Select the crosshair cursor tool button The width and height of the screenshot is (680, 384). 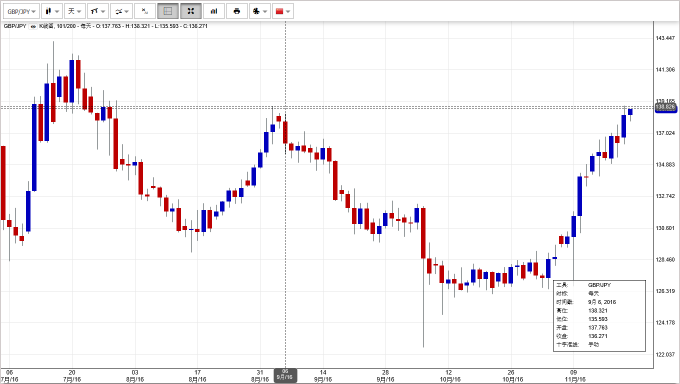[x=145, y=11]
